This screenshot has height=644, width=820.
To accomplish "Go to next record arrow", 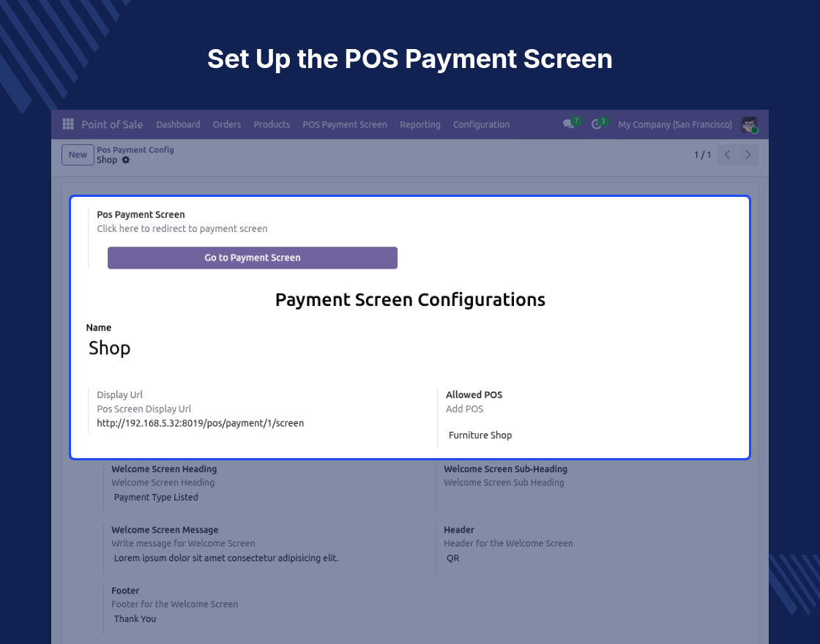I will click(748, 154).
